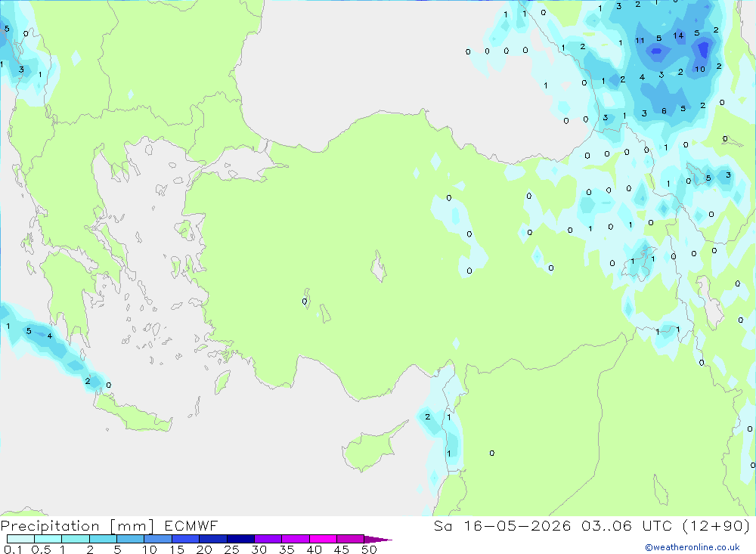Screen dimensions: 756x554
Task: Click the '20' legend scale label
Action: [204, 549]
